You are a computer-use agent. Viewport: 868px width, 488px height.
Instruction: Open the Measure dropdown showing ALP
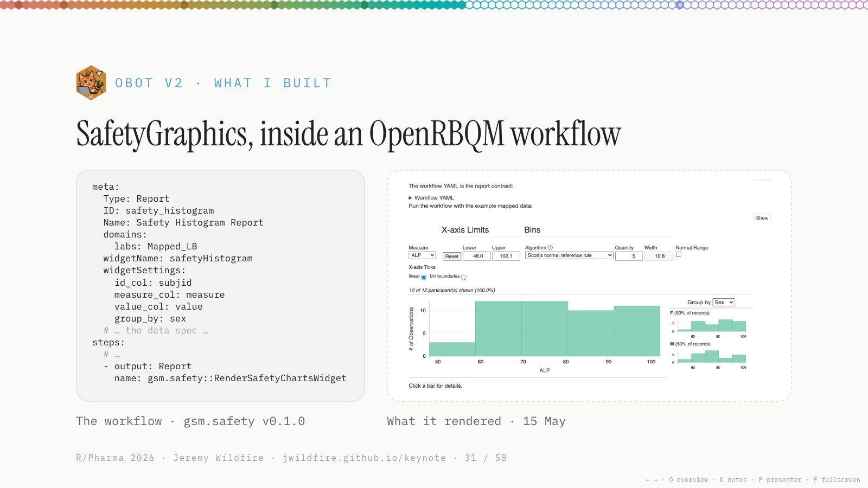pyautogui.click(x=422, y=255)
